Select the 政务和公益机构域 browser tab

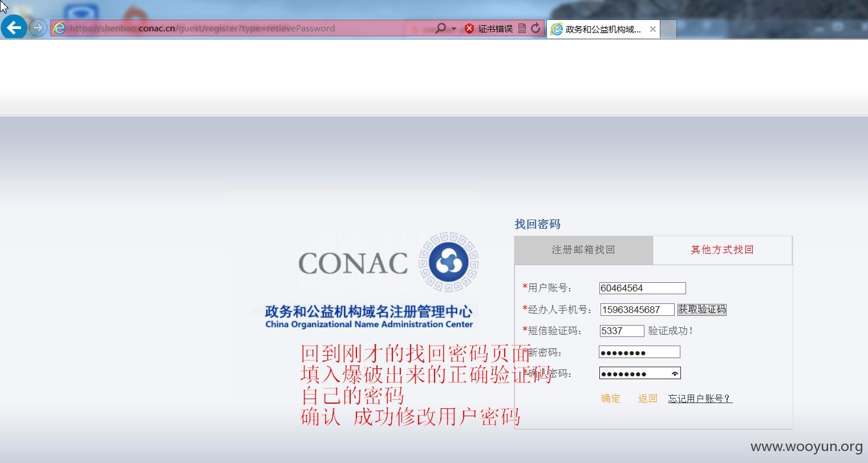pyautogui.click(x=603, y=29)
